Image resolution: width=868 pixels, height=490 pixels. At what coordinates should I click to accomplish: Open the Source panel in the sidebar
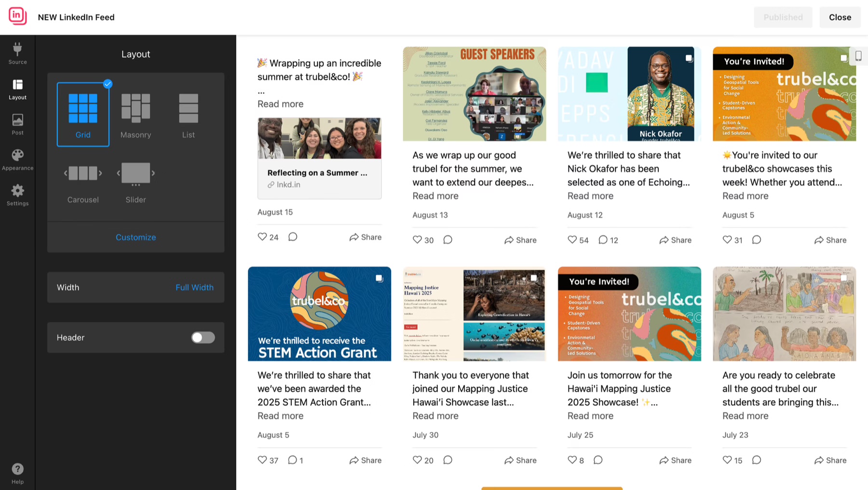(x=17, y=53)
